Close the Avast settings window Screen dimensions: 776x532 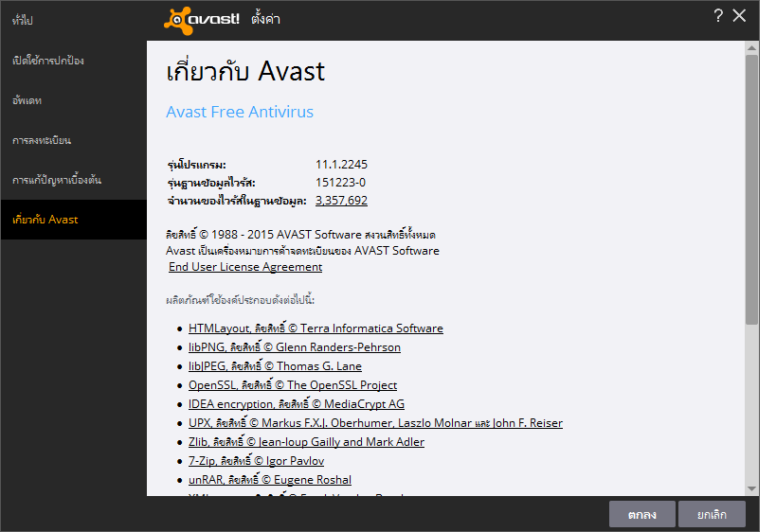tap(739, 16)
